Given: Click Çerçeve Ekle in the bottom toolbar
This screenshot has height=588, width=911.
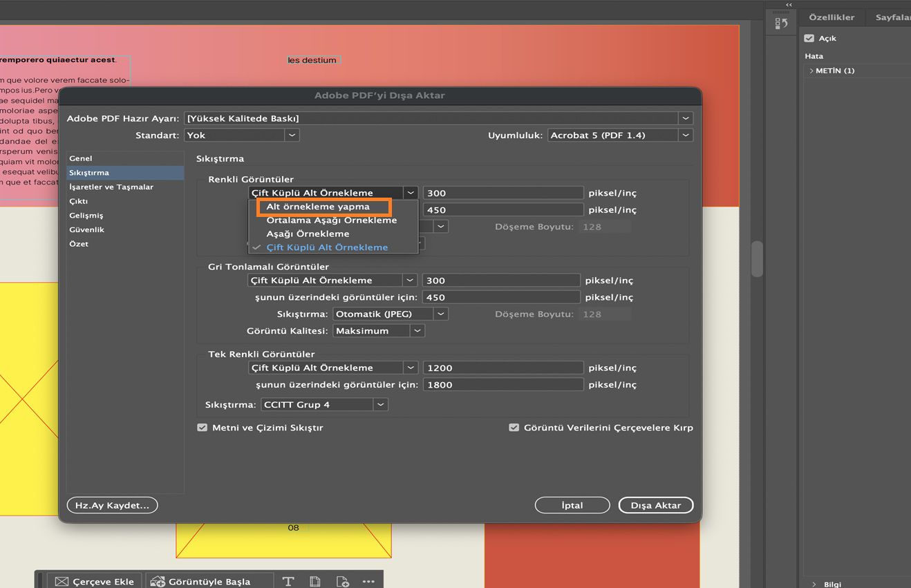Looking at the screenshot, I should 95,582.
